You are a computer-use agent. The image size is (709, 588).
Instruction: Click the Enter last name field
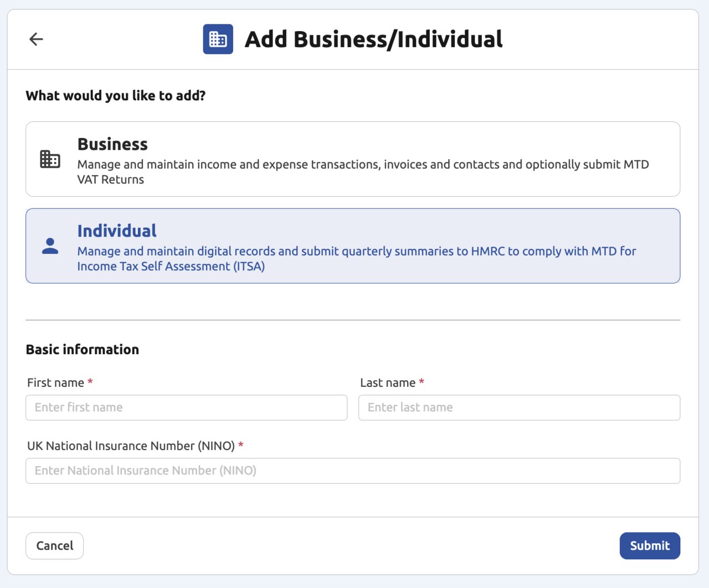tap(519, 407)
